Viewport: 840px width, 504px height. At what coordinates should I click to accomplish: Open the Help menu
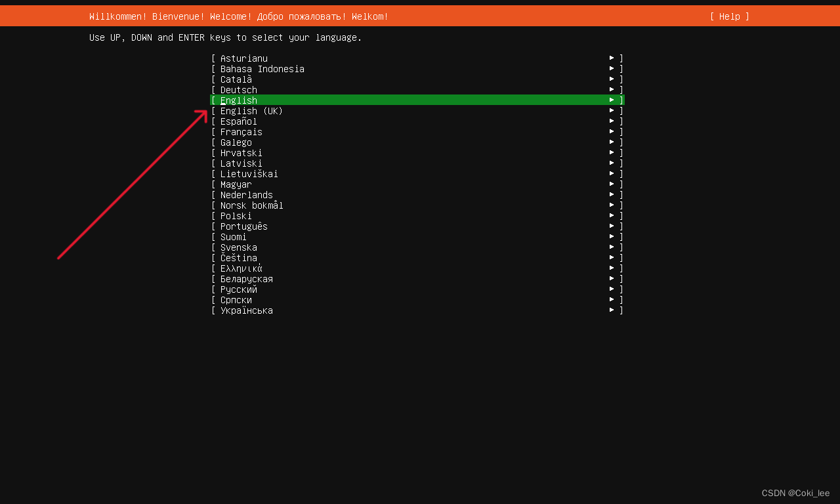[728, 16]
